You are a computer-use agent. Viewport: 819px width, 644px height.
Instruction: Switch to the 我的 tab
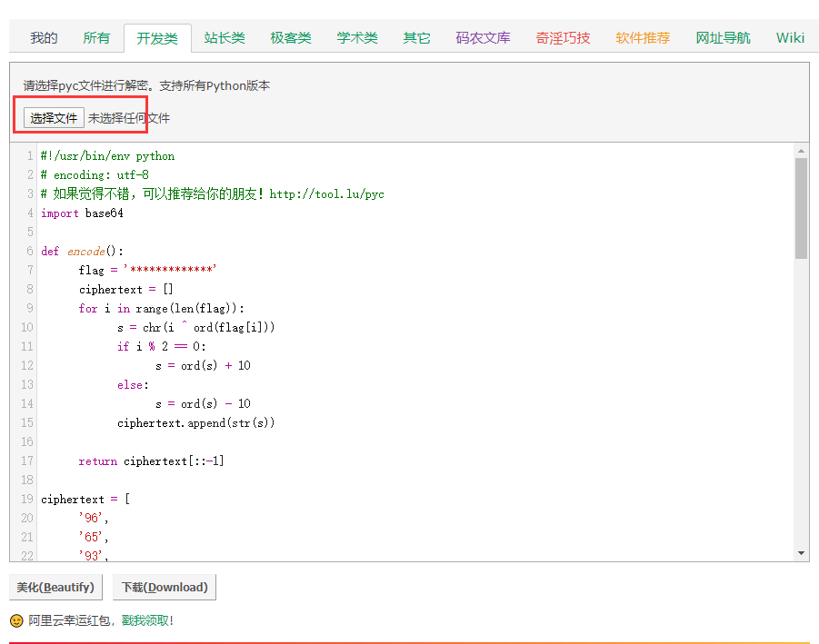tap(43, 37)
